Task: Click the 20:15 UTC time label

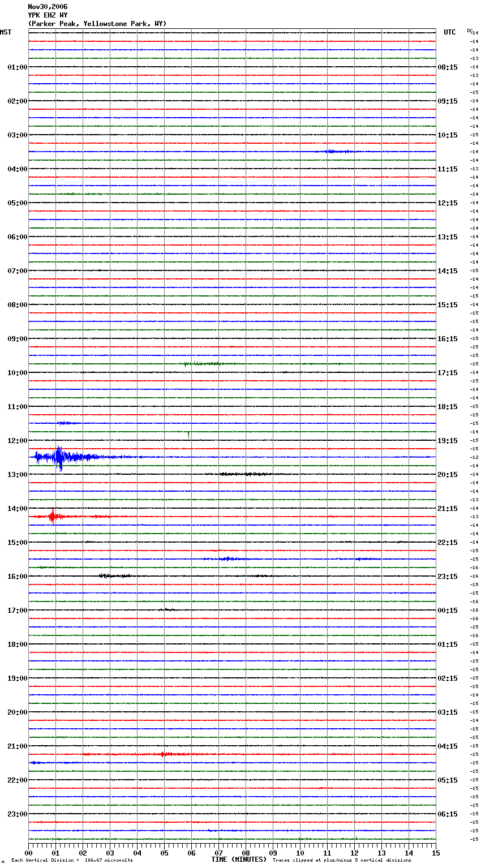Action: [448, 475]
